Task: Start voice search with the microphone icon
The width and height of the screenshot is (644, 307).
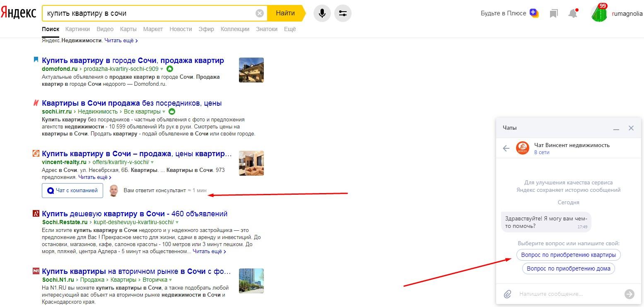Action: (322, 13)
